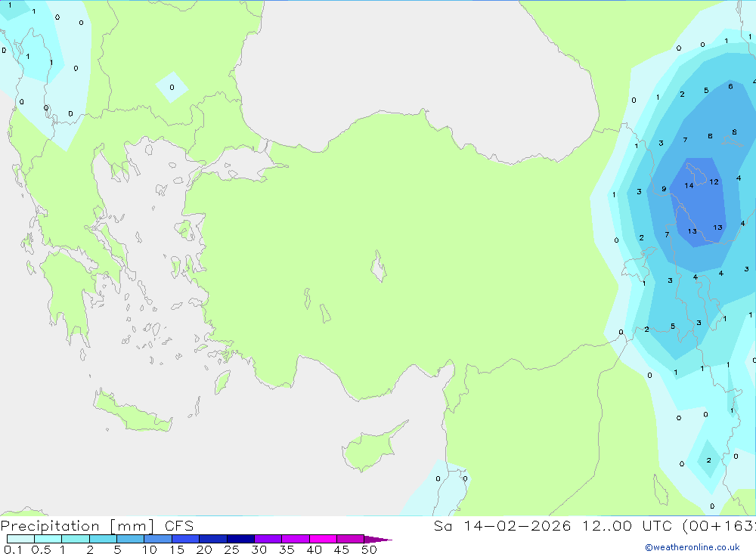Click the 0 inside the diamond contour in Bulgaria

coord(172,87)
